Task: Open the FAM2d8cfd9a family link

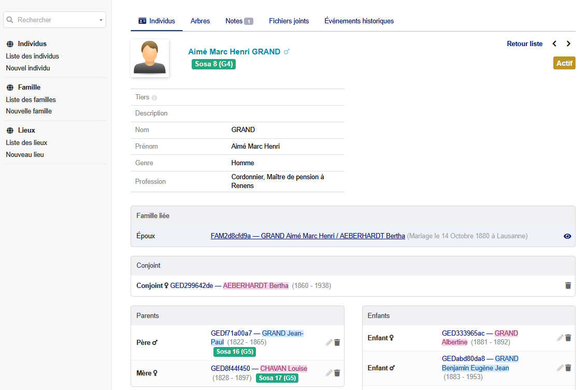Action: coord(308,236)
